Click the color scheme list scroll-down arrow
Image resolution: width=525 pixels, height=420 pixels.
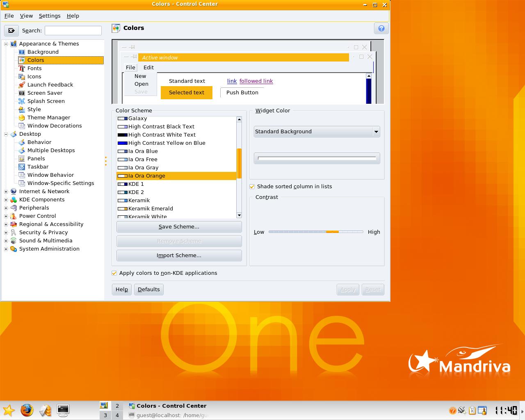[239, 215]
